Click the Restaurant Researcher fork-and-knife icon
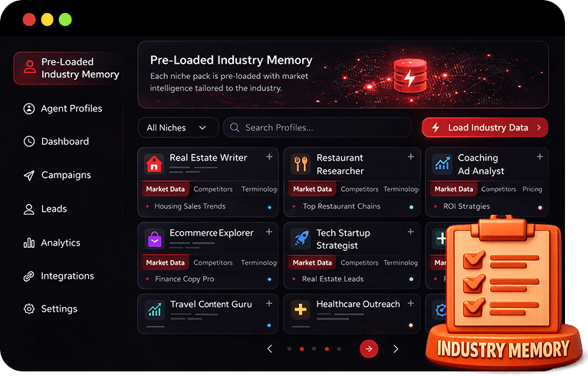Screen dimensions: 588x376 (301, 163)
